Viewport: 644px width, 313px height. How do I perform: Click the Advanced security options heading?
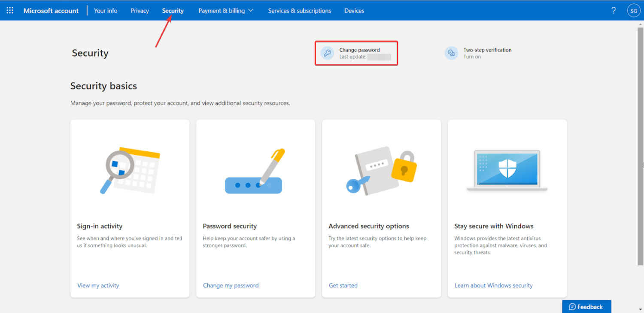click(x=369, y=226)
